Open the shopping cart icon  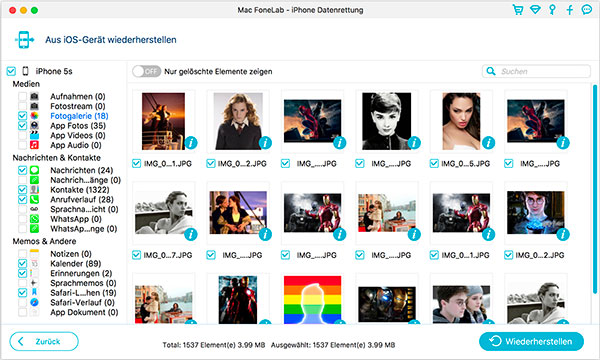[518, 10]
